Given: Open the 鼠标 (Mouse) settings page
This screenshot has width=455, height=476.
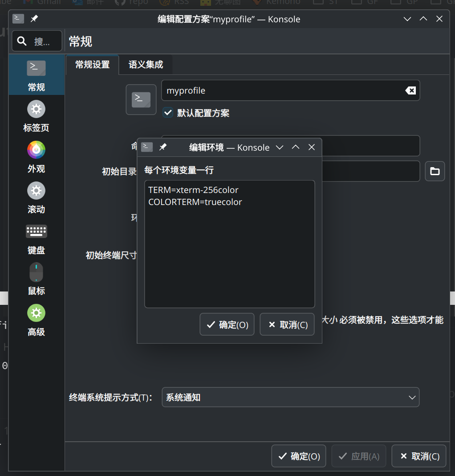Looking at the screenshot, I should pyautogui.click(x=37, y=279).
